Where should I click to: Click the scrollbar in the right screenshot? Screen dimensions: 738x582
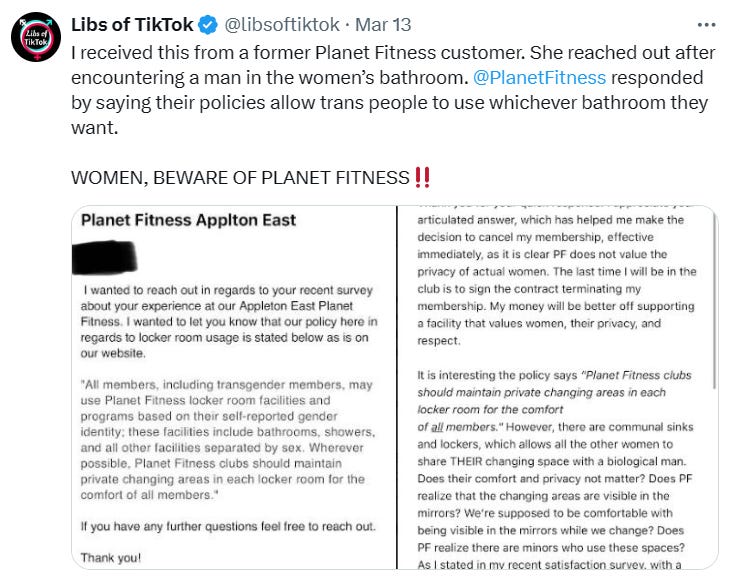pyautogui.click(x=714, y=301)
